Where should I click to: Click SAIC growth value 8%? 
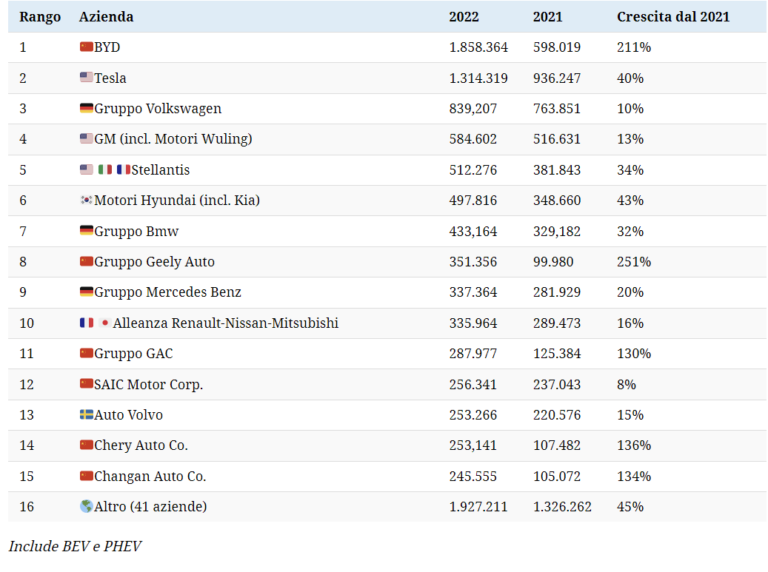tap(626, 384)
